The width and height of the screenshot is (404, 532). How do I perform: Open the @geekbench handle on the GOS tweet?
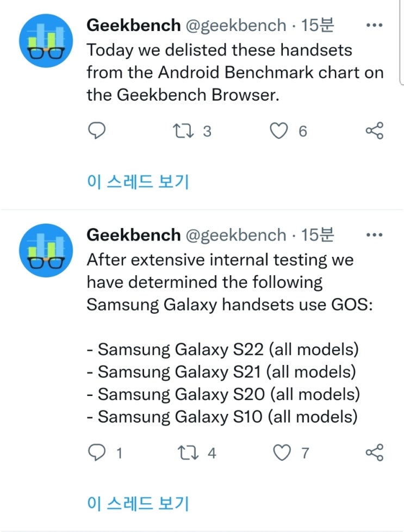click(236, 235)
